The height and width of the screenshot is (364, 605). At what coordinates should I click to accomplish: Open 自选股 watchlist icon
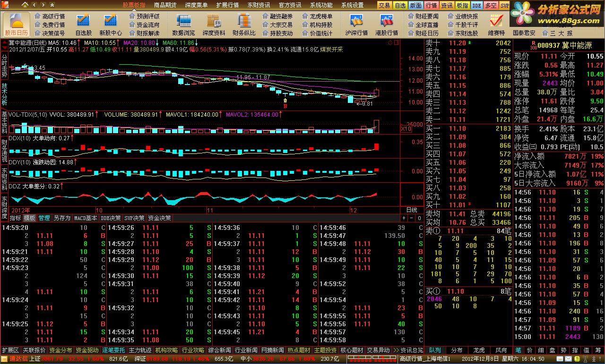[83, 25]
